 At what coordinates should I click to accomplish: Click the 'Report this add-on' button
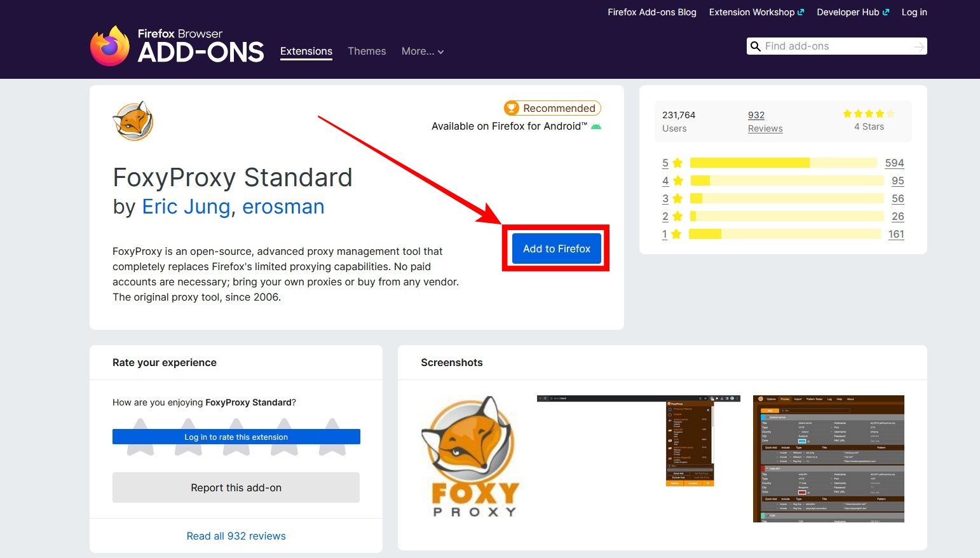[x=236, y=487]
